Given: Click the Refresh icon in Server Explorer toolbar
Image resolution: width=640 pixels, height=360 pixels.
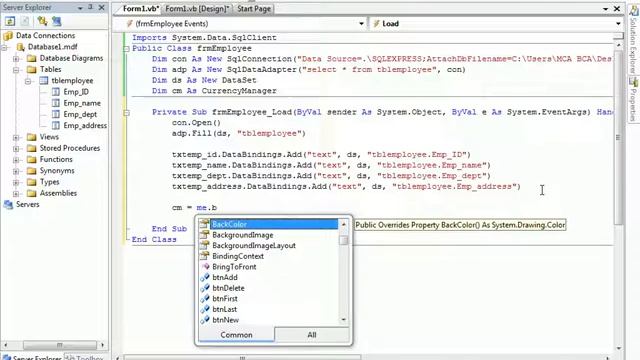Looking at the screenshot, I should [10, 21].
